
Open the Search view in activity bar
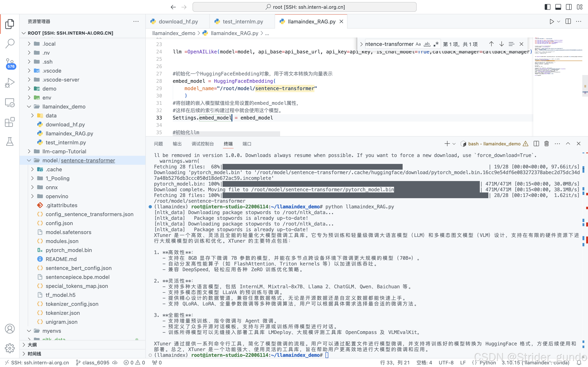pyautogui.click(x=10, y=43)
